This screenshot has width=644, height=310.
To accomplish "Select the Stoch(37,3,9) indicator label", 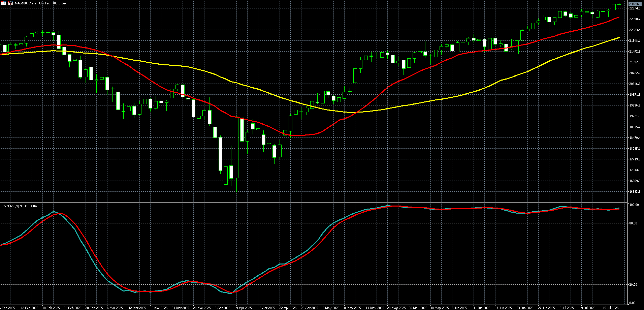I will click(19, 206).
